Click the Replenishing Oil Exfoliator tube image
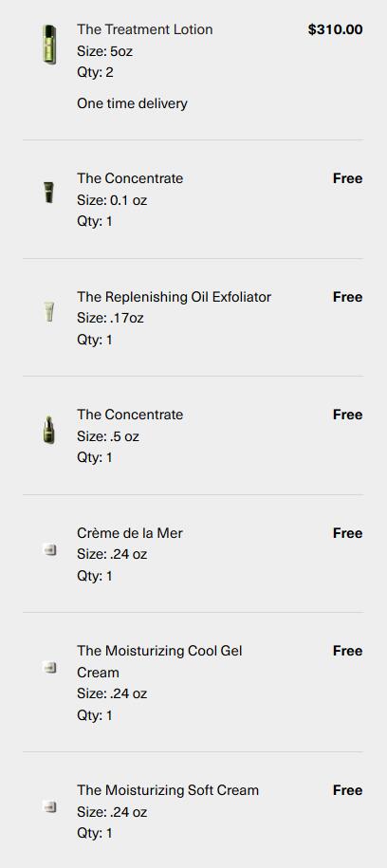387x868 pixels. click(49, 311)
